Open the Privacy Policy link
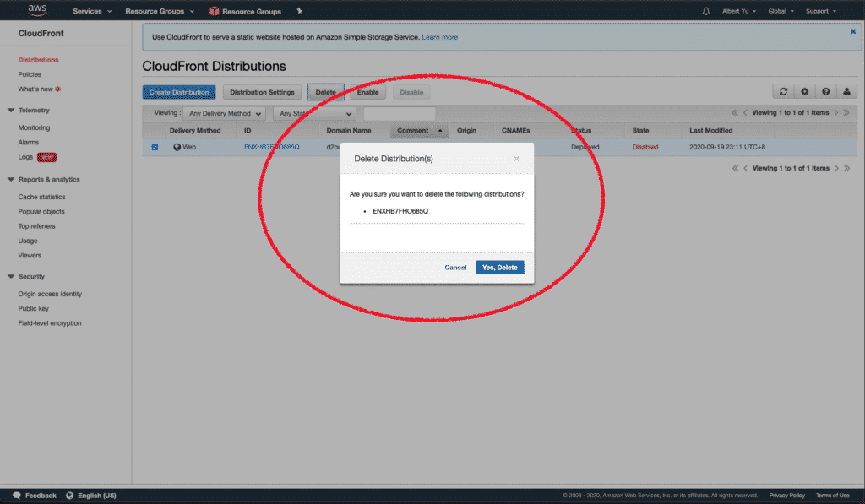This screenshot has height=504, width=865. coord(786,496)
